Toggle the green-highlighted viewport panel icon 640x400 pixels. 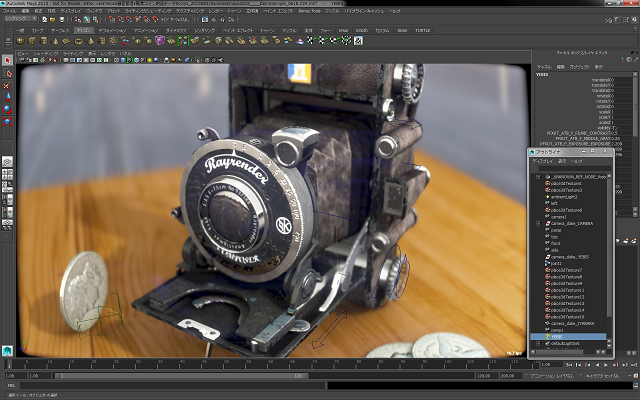(130, 60)
